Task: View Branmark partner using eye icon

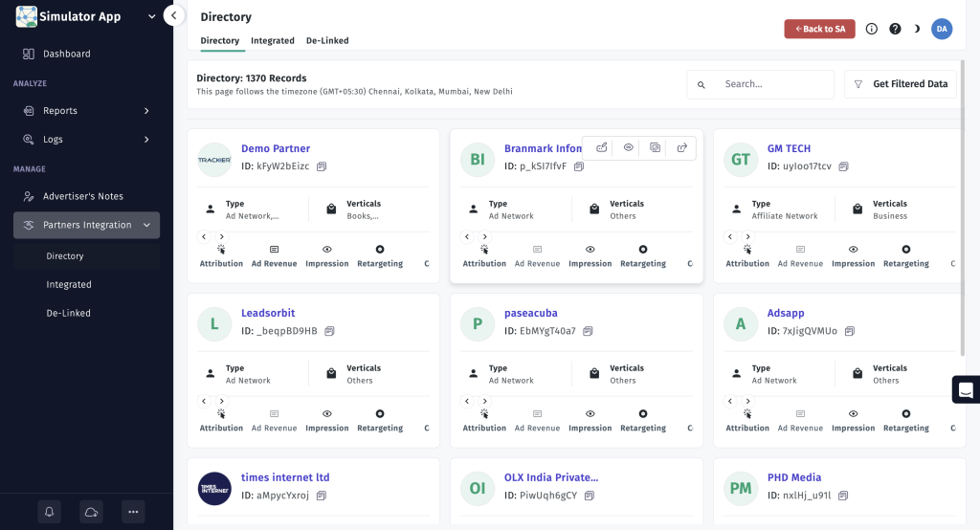Action: pos(628,147)
